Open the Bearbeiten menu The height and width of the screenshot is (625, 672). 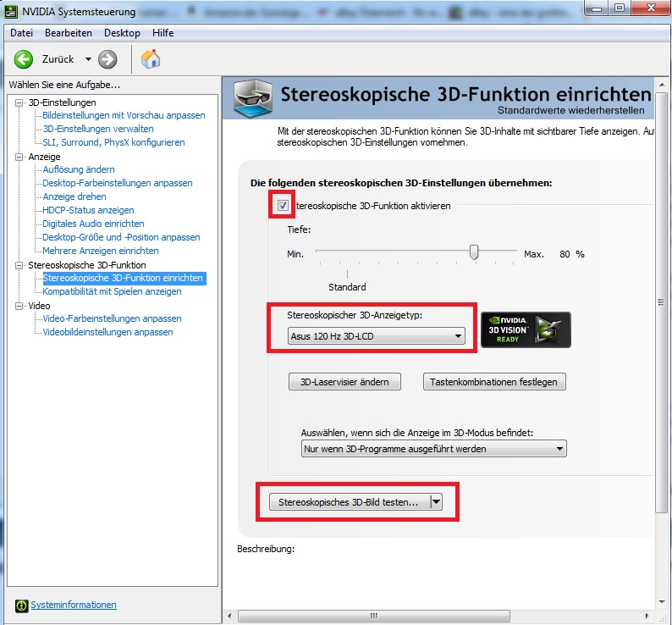69,33
